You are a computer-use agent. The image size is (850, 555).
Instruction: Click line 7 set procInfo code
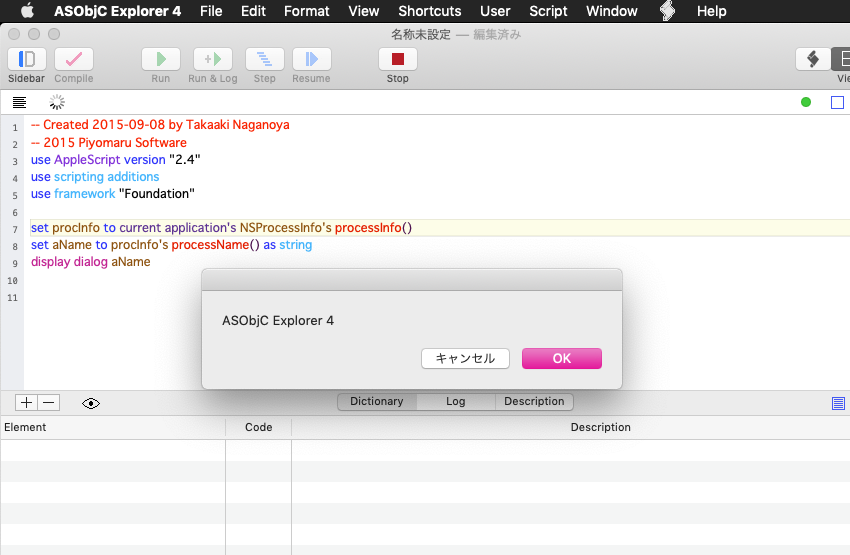(221, 228)
